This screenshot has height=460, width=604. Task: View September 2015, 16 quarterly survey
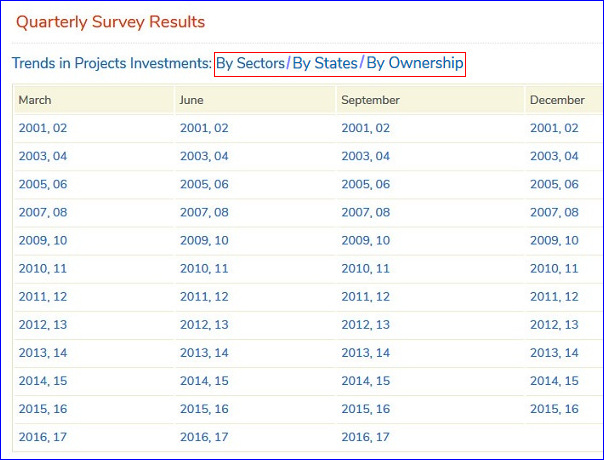(366, 409)
